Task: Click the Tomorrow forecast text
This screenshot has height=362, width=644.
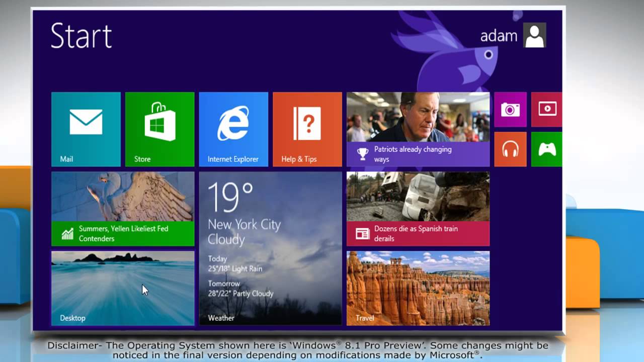Action: [241, 289]
